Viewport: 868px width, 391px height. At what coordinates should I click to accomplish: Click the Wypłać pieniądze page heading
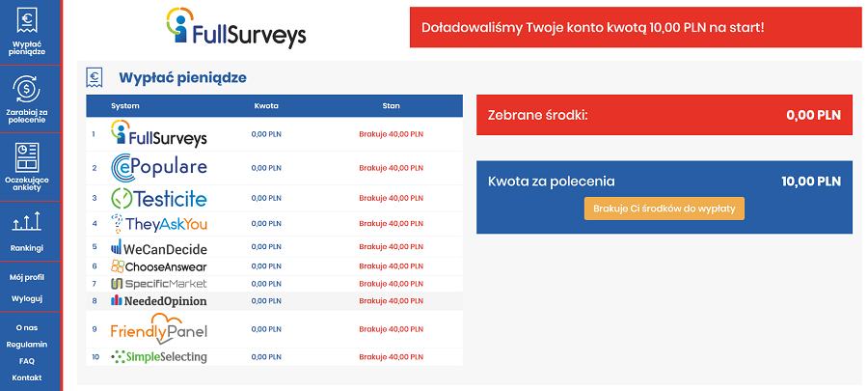(x=182, y=78)
